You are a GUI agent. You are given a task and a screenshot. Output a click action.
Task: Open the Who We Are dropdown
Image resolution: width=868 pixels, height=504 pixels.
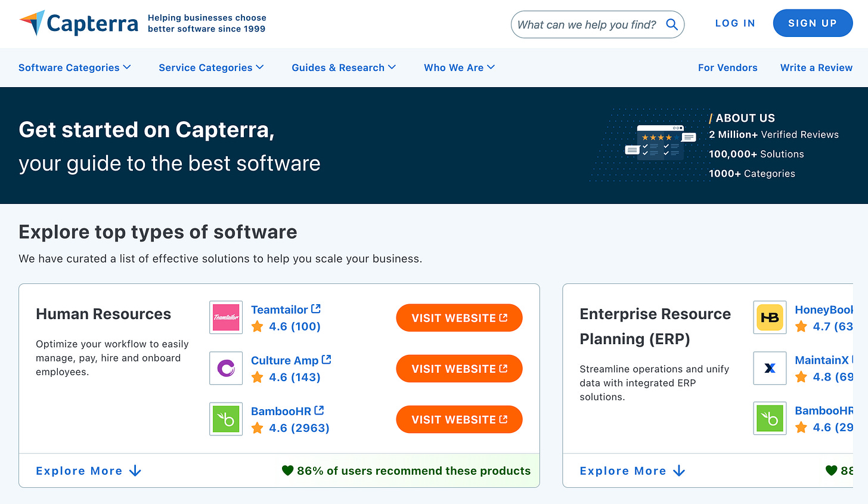[x=459, y=67]
